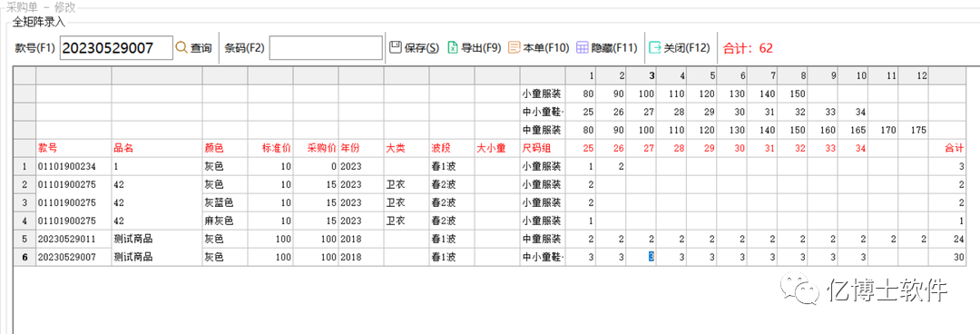Image resolution: width=980 pixels, height=334 pixels.
Task: Click 隐藏(F11) button
Action: [x=607, y=47]
